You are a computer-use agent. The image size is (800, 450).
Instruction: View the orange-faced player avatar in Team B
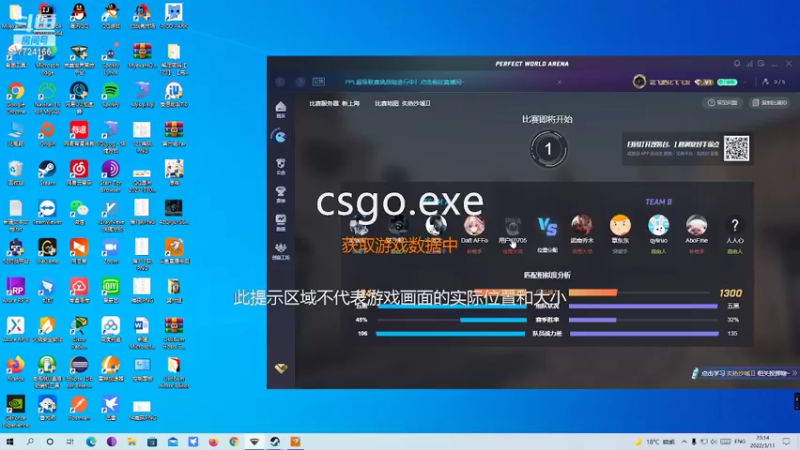click(x=620, y=225)
